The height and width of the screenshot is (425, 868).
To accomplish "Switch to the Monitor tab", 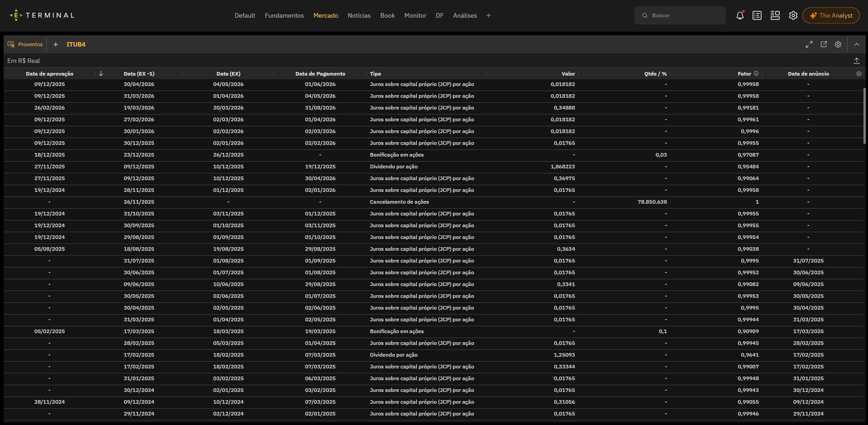I will (x=415, y=15).
